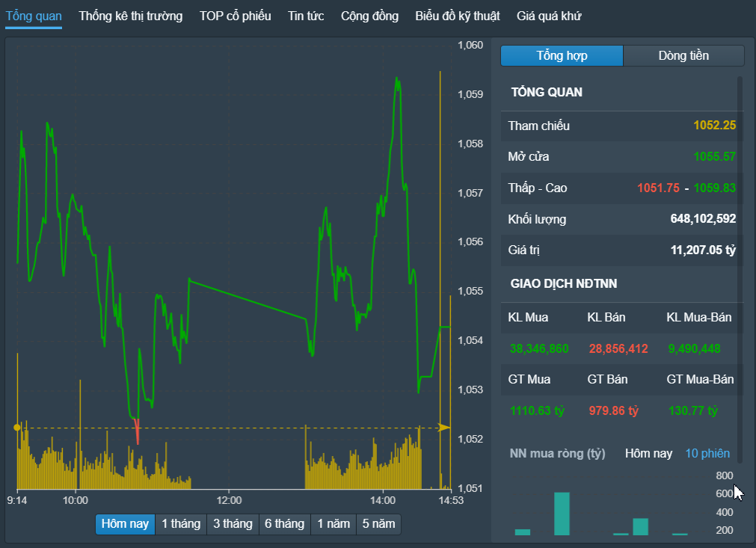The height and width of the screenshot is (548, 756).
Task: Switch to TOP cổ phiếu tab
Action: point(236,16)
